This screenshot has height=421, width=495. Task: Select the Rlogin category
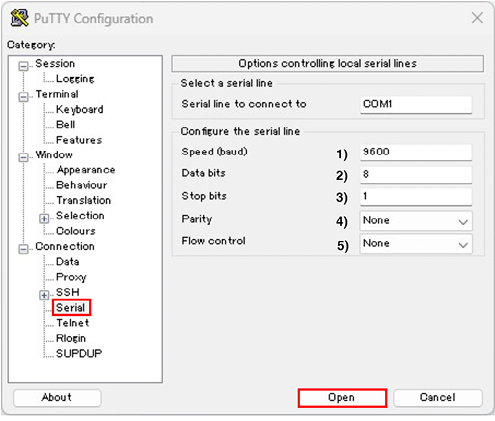(x=71, y=338)
